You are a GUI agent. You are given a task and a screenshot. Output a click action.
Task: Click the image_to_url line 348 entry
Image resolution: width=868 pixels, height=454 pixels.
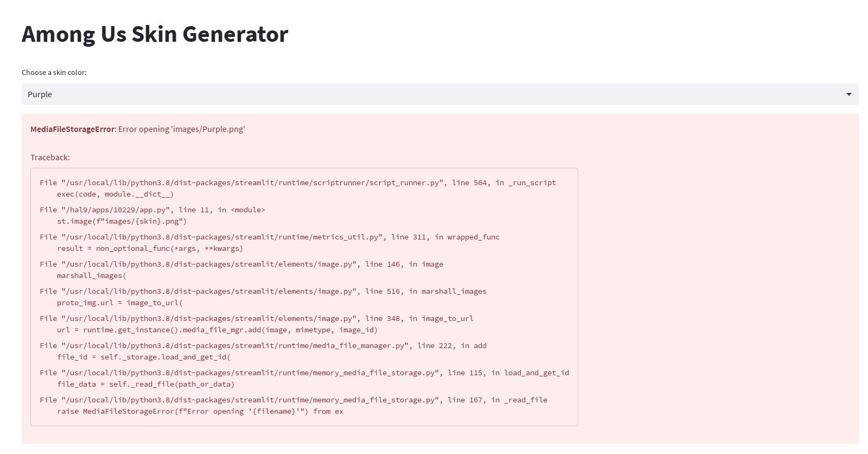coord(256,318)
